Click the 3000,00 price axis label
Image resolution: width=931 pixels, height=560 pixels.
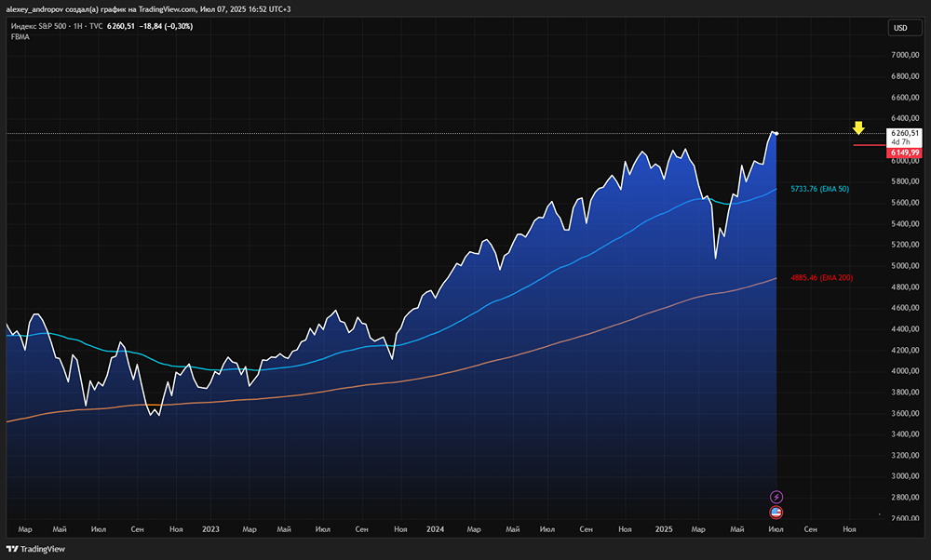[906, 476]
